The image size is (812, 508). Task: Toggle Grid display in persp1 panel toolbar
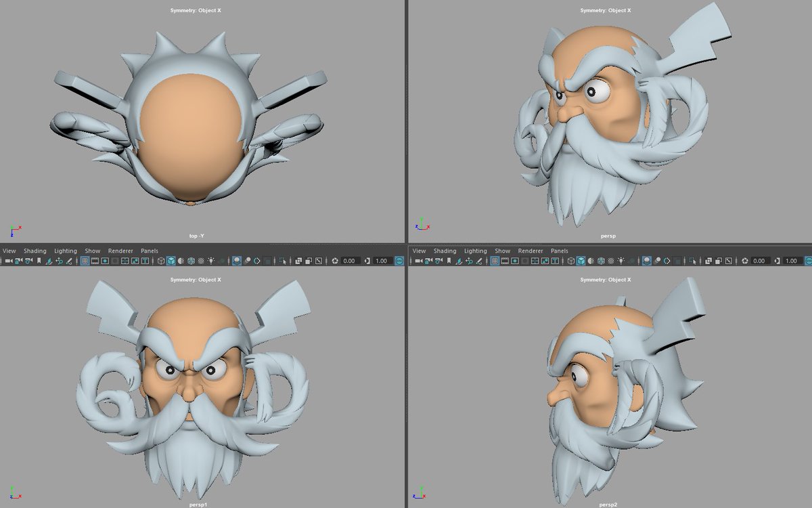(x=85, y=261)
